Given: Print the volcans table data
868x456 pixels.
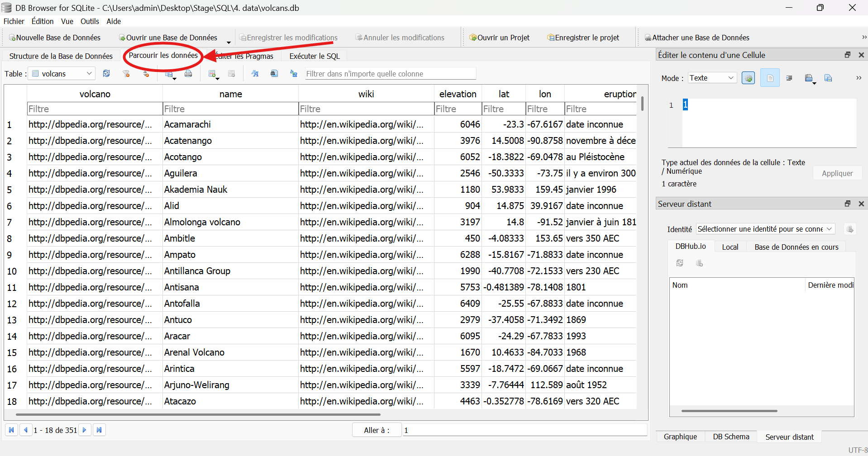Looking at the screenshot, I should pyautogui.click(x=189, y=73).
